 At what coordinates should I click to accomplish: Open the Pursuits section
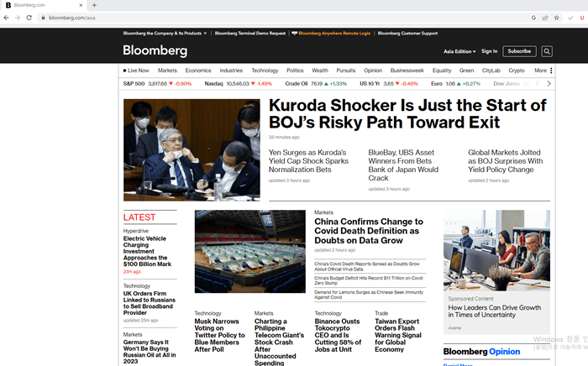pos(346,71)
